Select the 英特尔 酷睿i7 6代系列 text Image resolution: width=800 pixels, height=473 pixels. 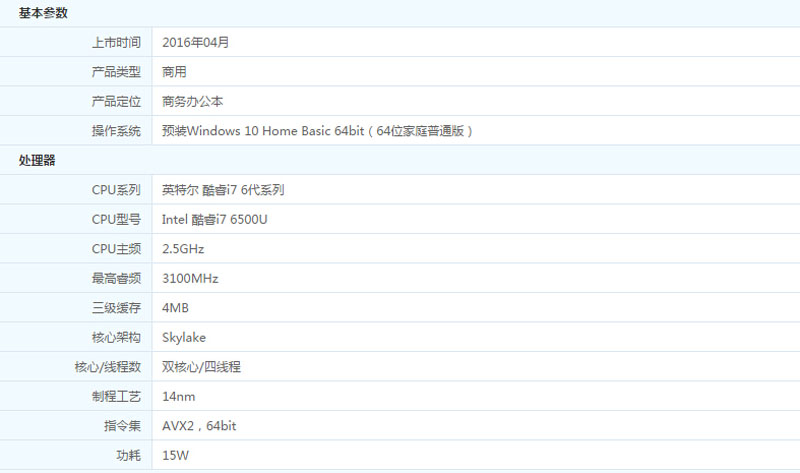(229, 190)
